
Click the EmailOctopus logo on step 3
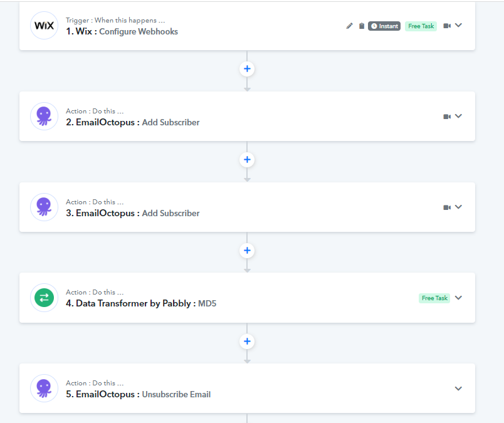(x=44, y=207)
